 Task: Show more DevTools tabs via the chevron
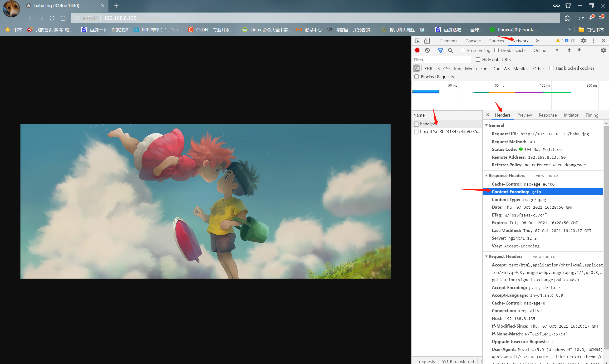pyautogui.click(x=538, y=41)
